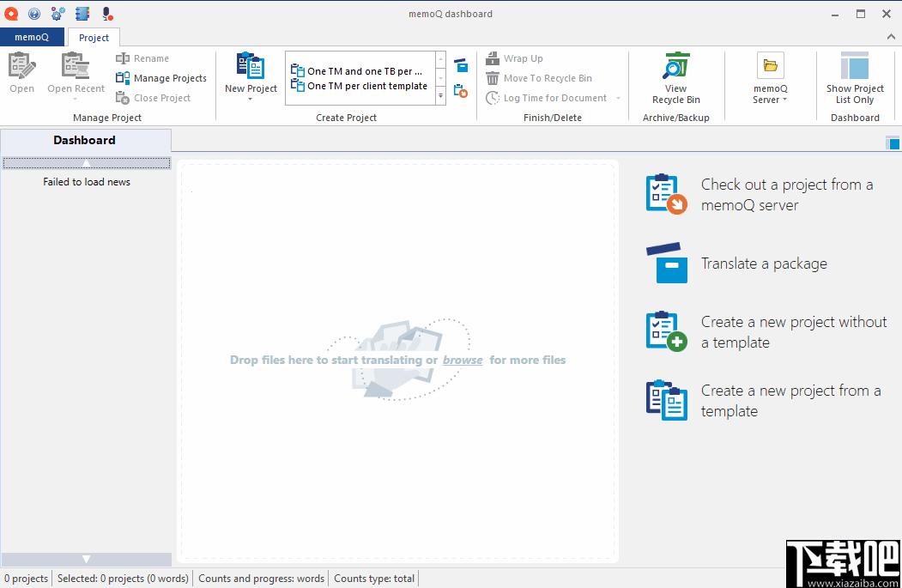Click the blue layout toggle icon at right

[893, 142]
